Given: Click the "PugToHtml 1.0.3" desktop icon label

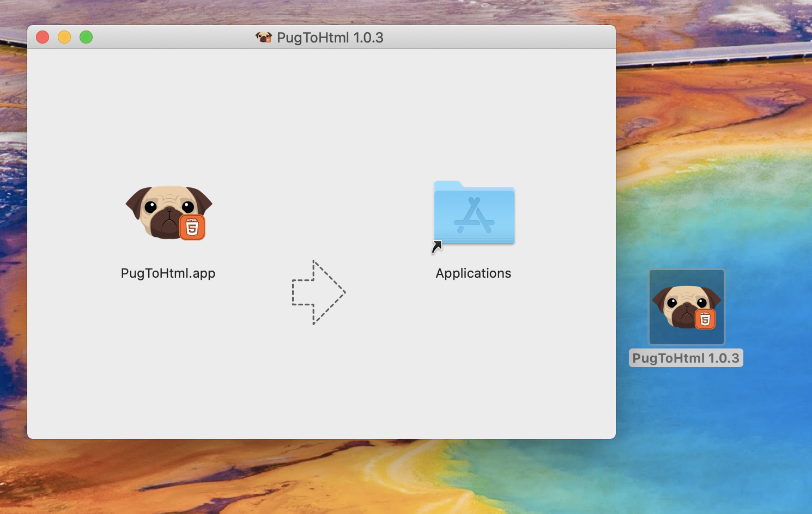Looking at the screenshot, I should click(686, 358).
